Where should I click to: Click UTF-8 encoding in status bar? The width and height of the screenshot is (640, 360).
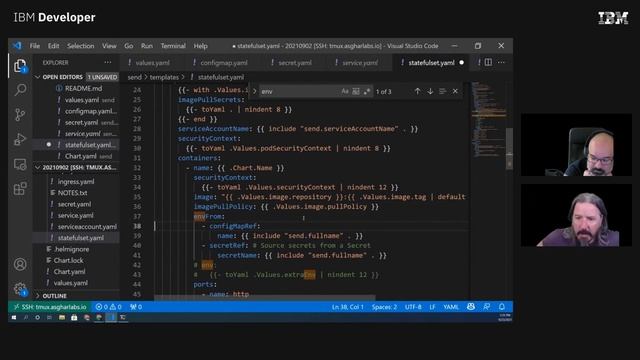click(413, 307)
